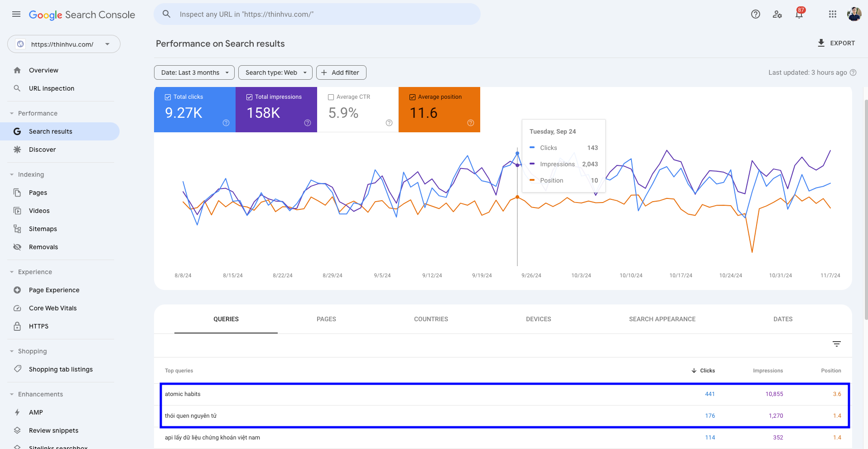This screenshot has width=868, height=449.
Task: Switch to the COUNTRIES tab
Action: click(431, 319)
